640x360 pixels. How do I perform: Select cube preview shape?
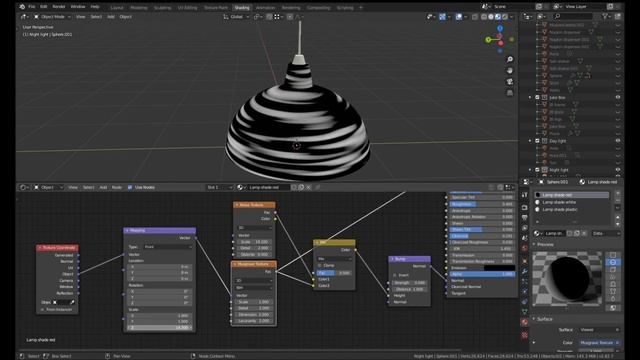click(613, 269)
